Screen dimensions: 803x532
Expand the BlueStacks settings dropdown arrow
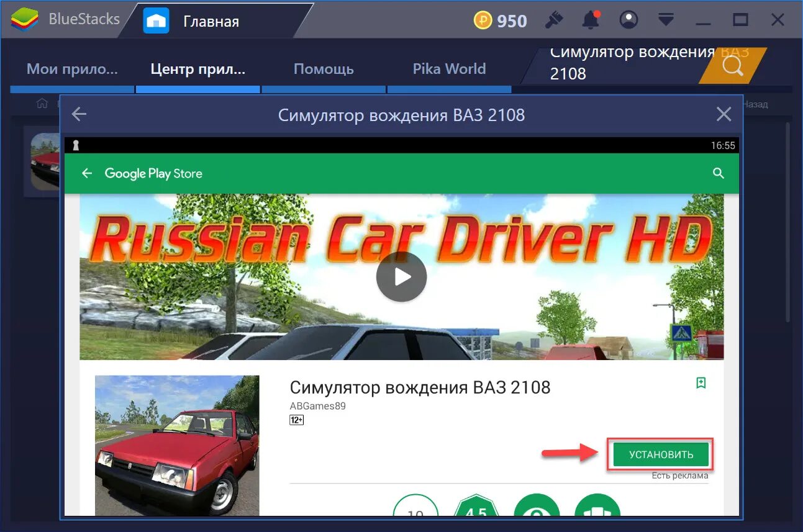(666, 20)
